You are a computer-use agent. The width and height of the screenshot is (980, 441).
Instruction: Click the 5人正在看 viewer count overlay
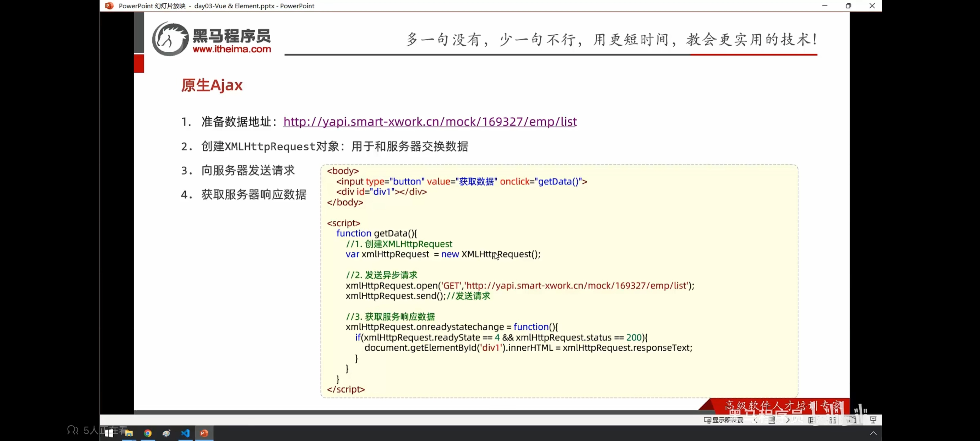98,430
